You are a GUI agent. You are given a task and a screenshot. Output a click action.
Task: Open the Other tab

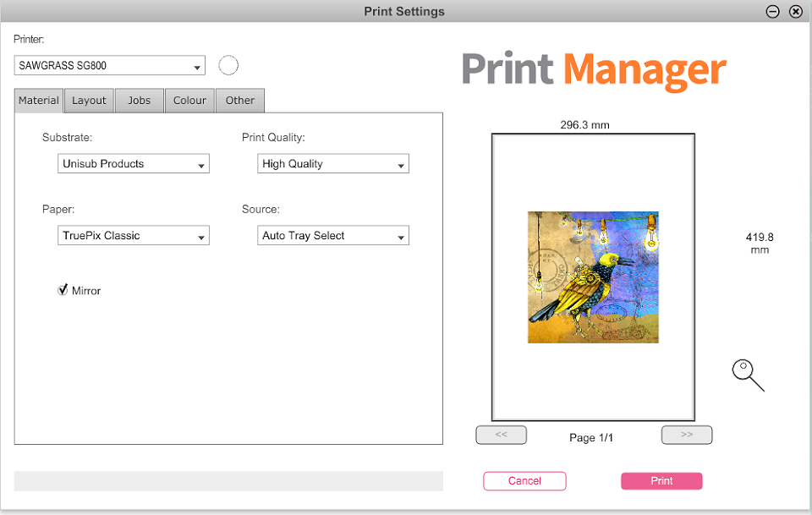click(x=239, y=101)
